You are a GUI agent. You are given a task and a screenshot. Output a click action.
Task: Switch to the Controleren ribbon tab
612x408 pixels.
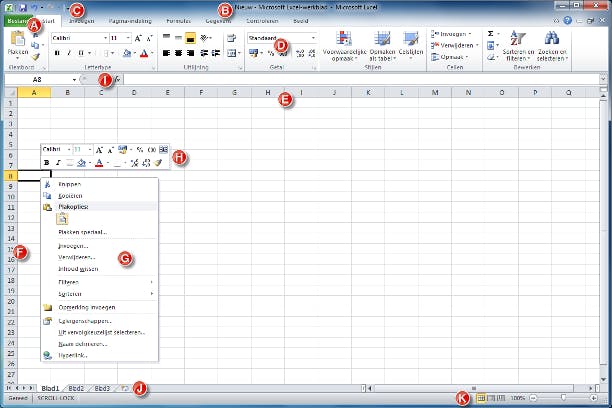(262, 21)
